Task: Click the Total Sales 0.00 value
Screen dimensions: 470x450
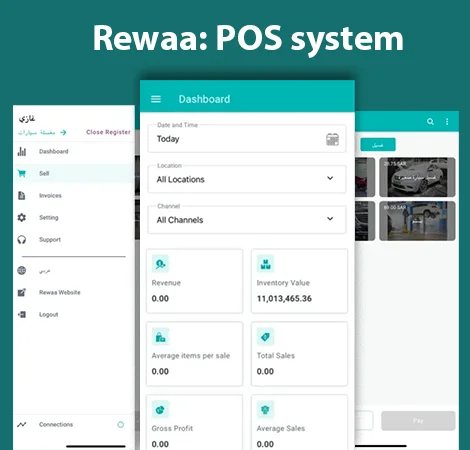Action: (265, 371)
